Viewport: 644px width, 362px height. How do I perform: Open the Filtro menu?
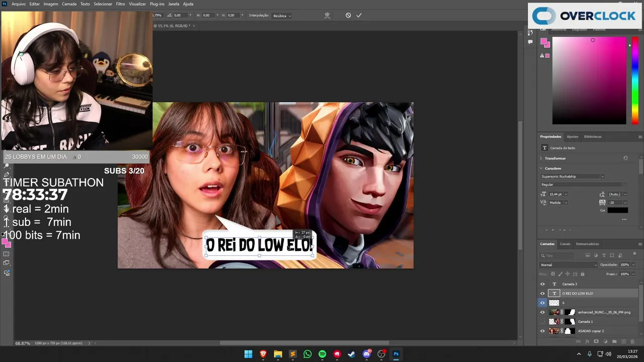click(x=121, y=4)
